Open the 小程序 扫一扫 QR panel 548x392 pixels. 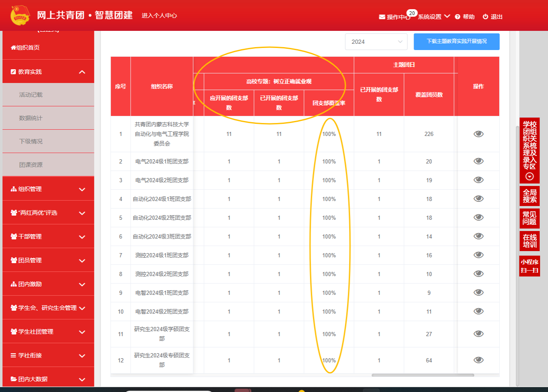pos(530,266)
